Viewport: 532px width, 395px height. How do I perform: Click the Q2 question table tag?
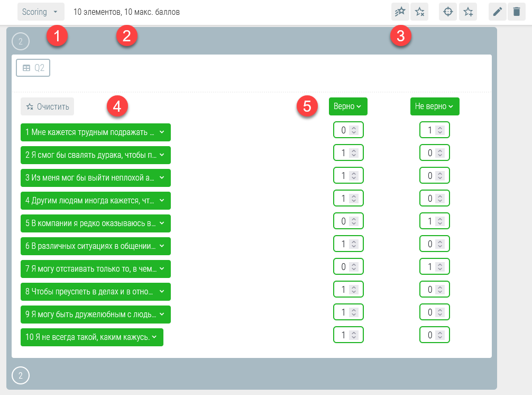point(33,68)
